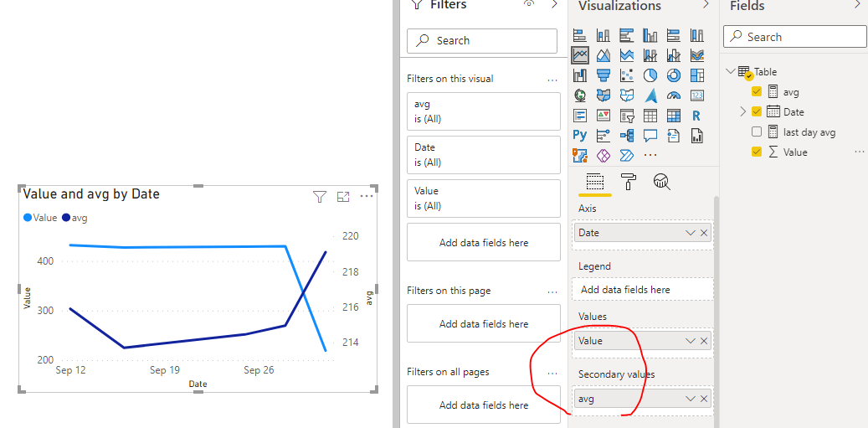Select the Q&A speech bubble visual
The height and width of the screenshot is (428, 868).
650,135
